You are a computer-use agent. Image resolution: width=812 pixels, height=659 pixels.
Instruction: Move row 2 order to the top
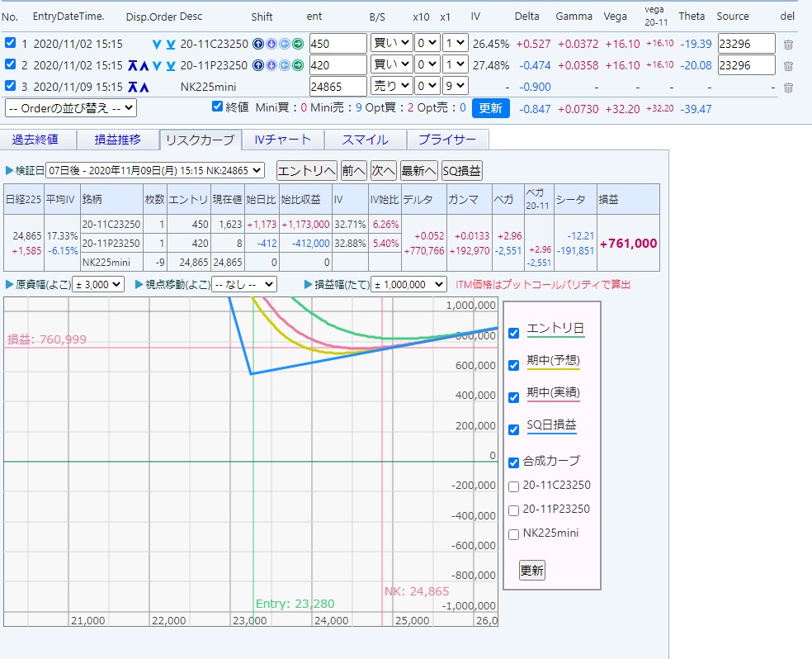click(x=133, y=66)
